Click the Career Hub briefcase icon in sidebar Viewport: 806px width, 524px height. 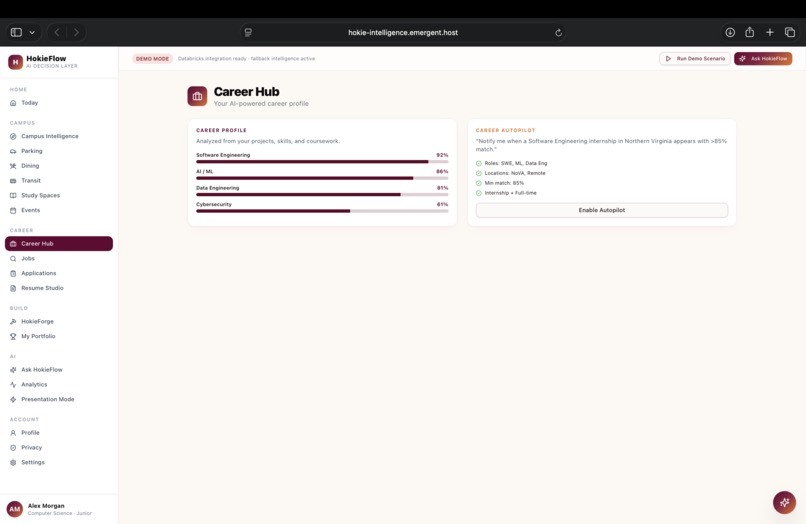[x=13, y=244]
